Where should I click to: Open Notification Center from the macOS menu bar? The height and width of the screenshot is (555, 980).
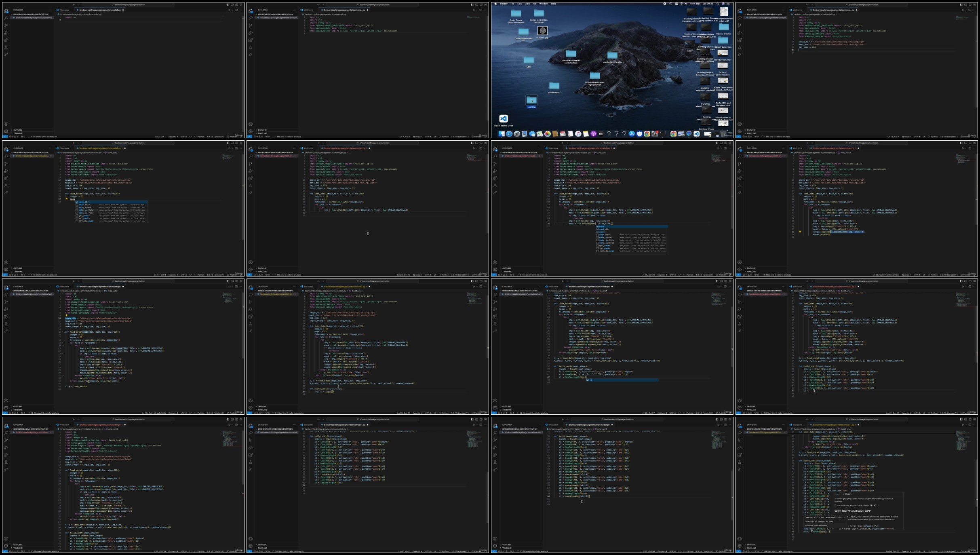[x=729, y=4]
